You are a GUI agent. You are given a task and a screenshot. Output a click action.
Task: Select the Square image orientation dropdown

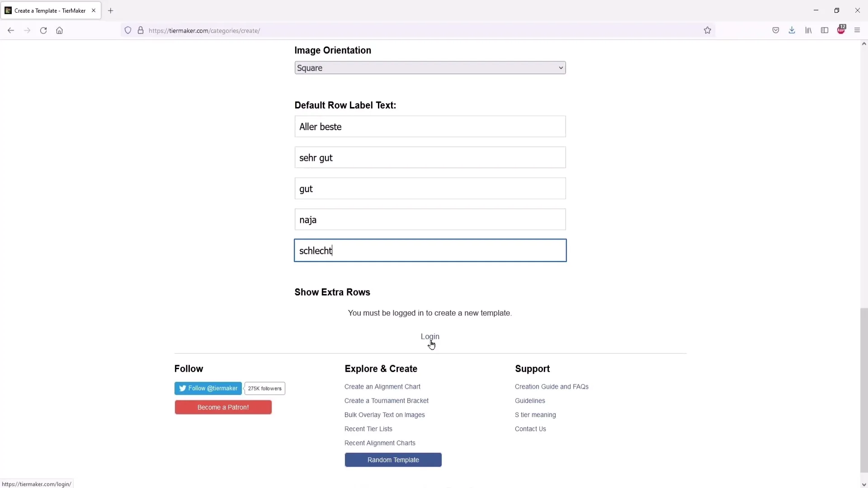point(430,67)
